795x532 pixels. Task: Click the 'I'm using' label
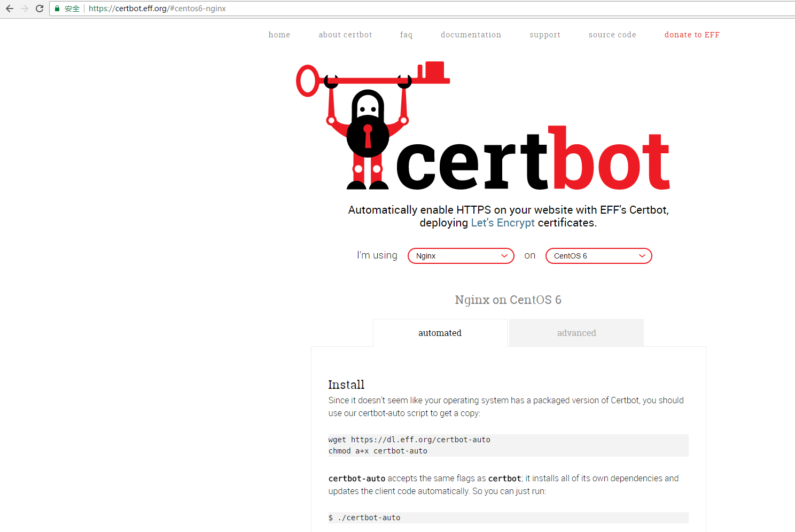(377, 255)
